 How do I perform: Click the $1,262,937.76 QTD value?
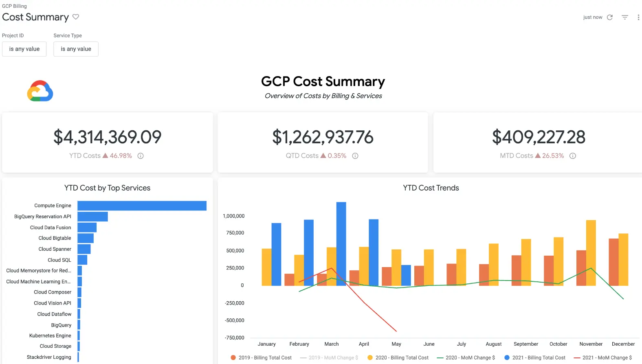point(323,137)
